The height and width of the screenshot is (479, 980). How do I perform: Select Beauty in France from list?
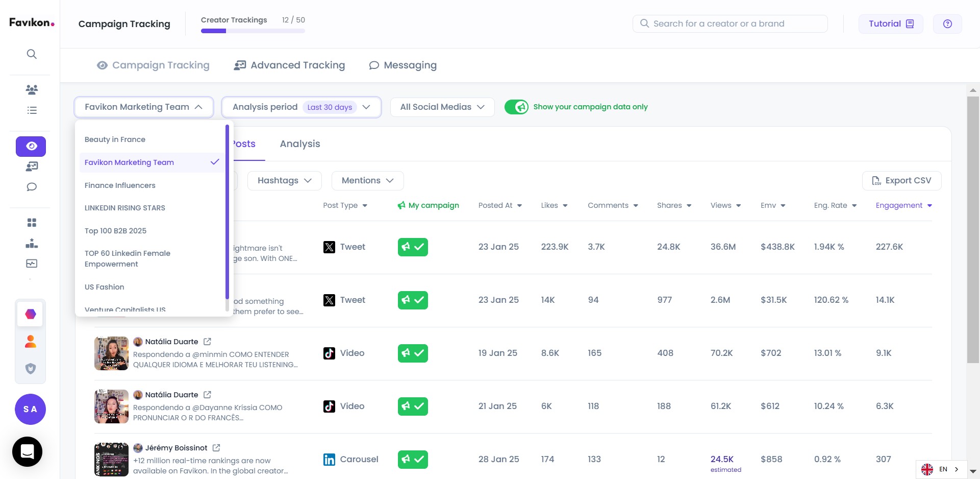click(151, 139)
